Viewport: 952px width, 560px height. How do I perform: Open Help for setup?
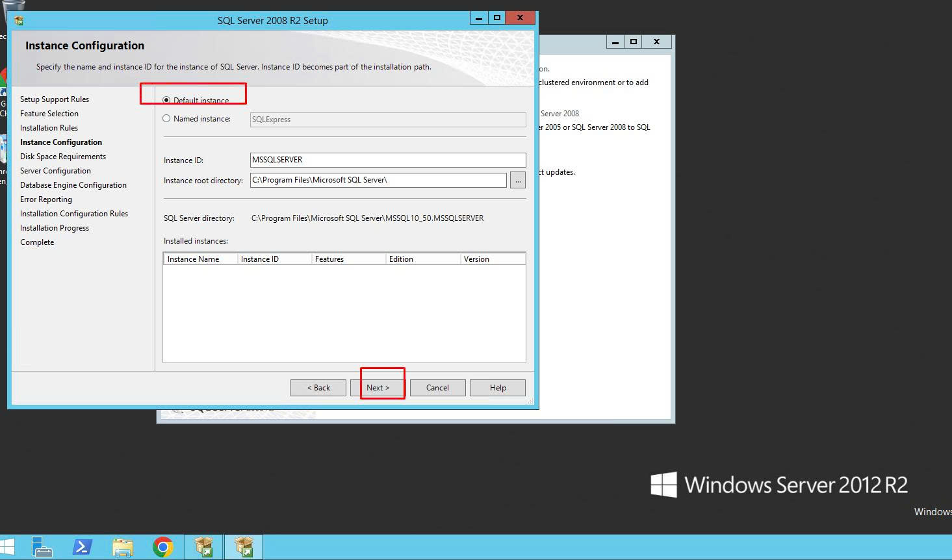tap(498, 388)
